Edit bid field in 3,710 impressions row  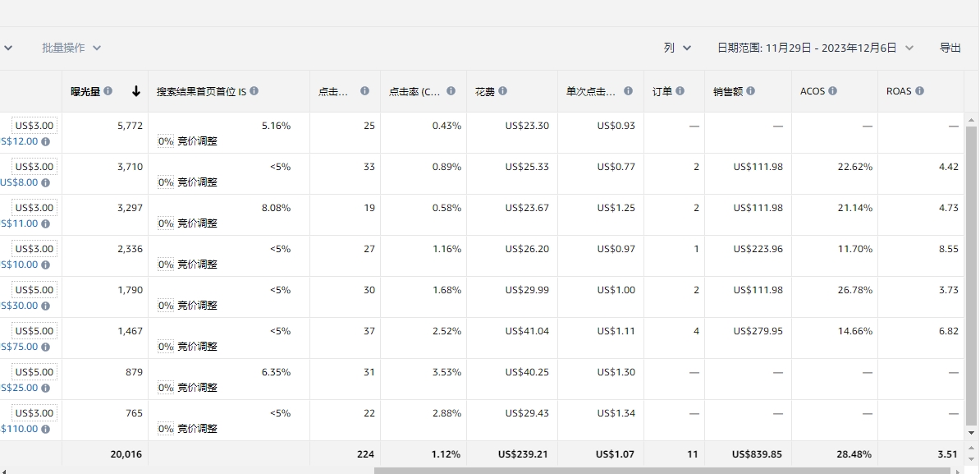click(34, 167)
